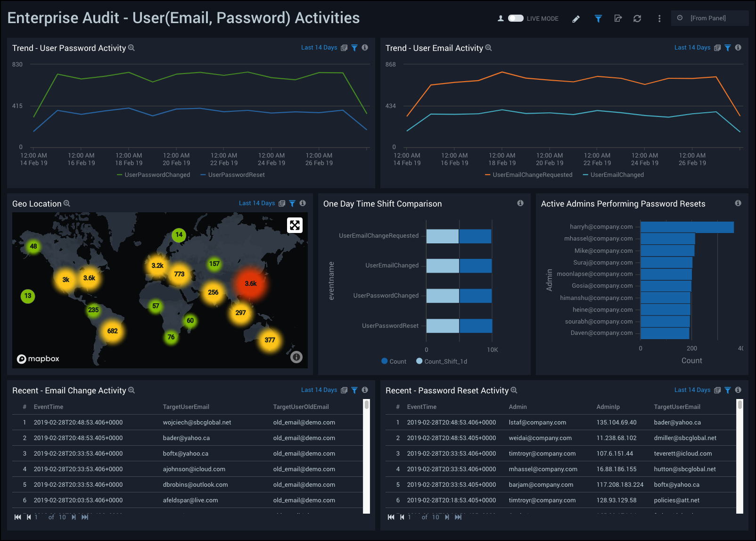Click the share dashboard icon
The width and height of the screenshot is (756, 541).
(x=618, y=19)
